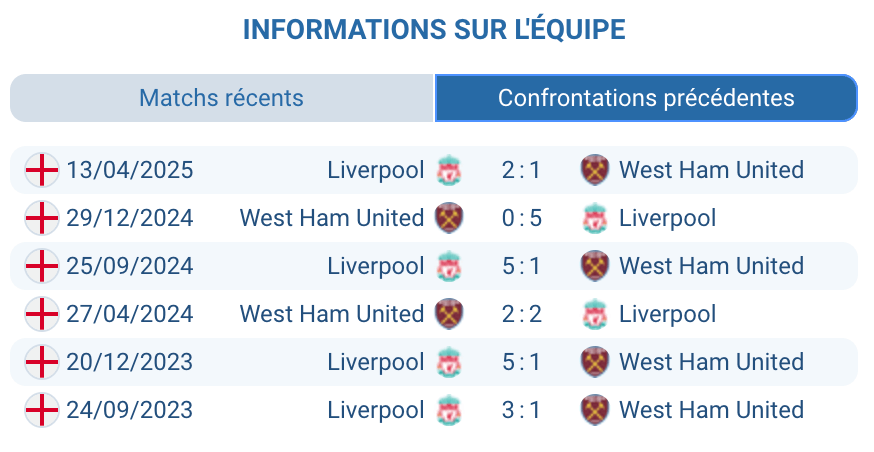
Task: Click the 3 : 1 score on 24/09/2023
Action: [x=521, y=410]
